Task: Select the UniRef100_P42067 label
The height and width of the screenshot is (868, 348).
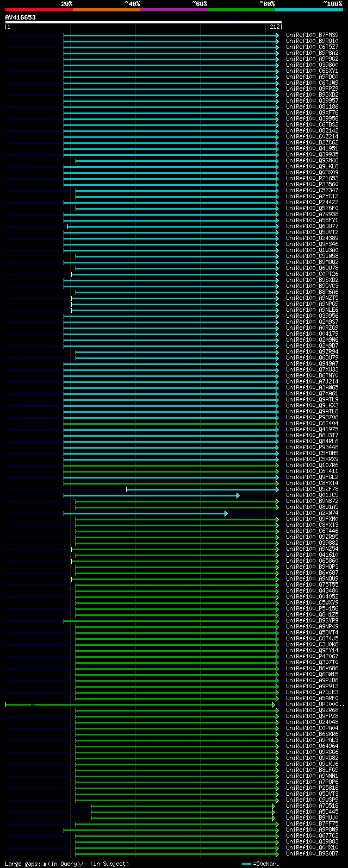Action: click(312, 656)
